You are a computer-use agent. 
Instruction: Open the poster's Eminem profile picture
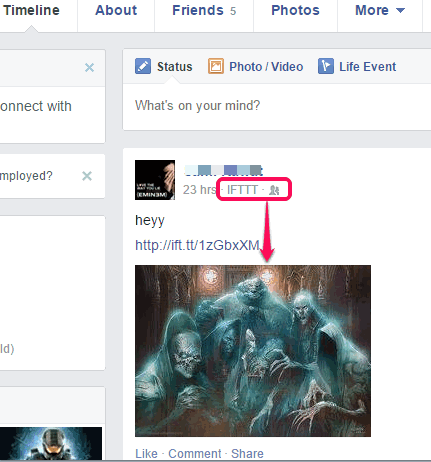click(155, 180)
